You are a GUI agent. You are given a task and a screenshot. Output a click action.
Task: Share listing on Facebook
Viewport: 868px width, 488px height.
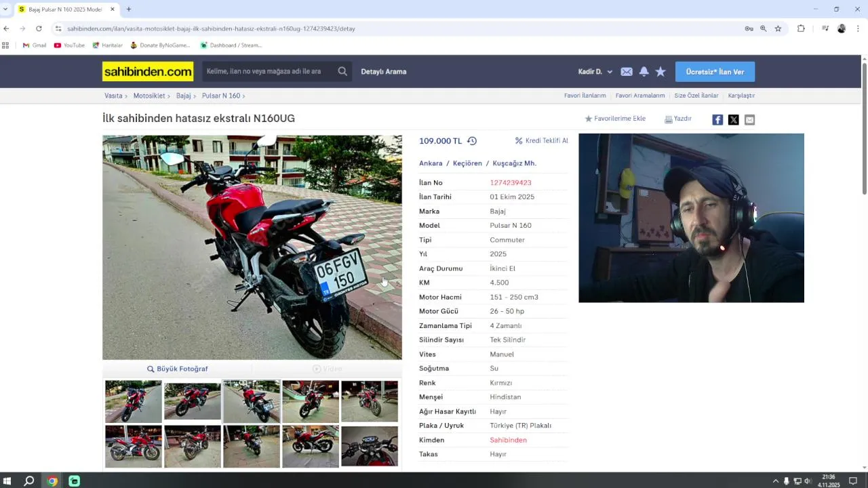tap(717, 120)
